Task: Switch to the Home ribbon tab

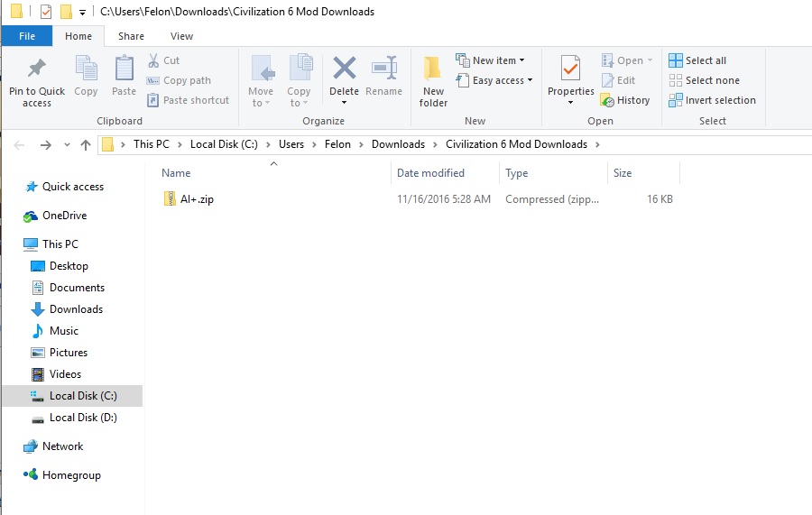Action: point(78,36)
